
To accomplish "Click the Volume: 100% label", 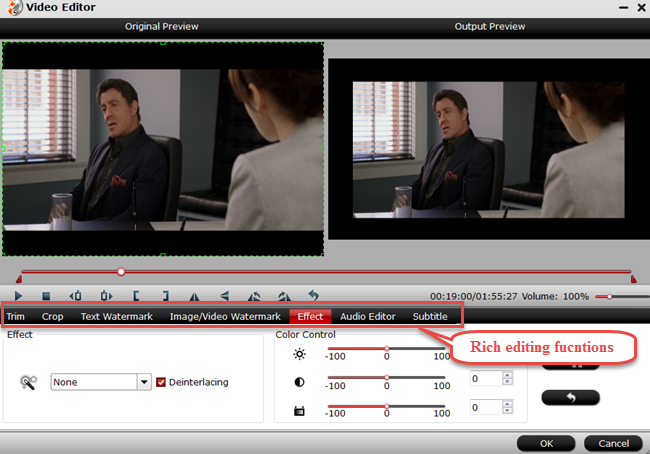I will 555,296.
